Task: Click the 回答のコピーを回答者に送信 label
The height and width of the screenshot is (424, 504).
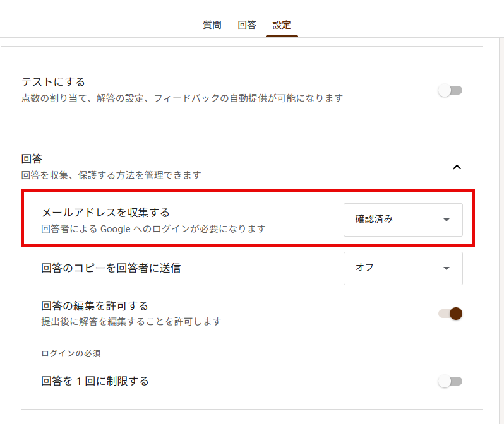Action: coord(111,268)
